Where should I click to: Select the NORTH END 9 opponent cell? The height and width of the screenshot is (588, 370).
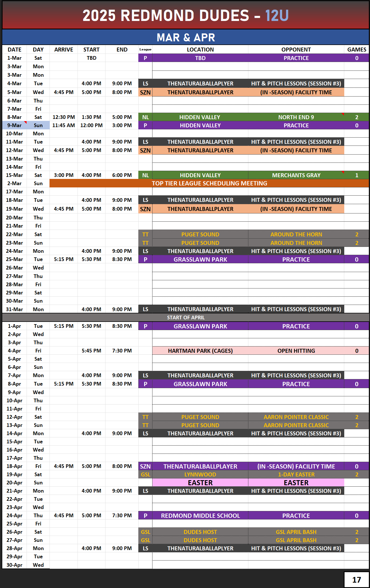(x=296, y=117)
